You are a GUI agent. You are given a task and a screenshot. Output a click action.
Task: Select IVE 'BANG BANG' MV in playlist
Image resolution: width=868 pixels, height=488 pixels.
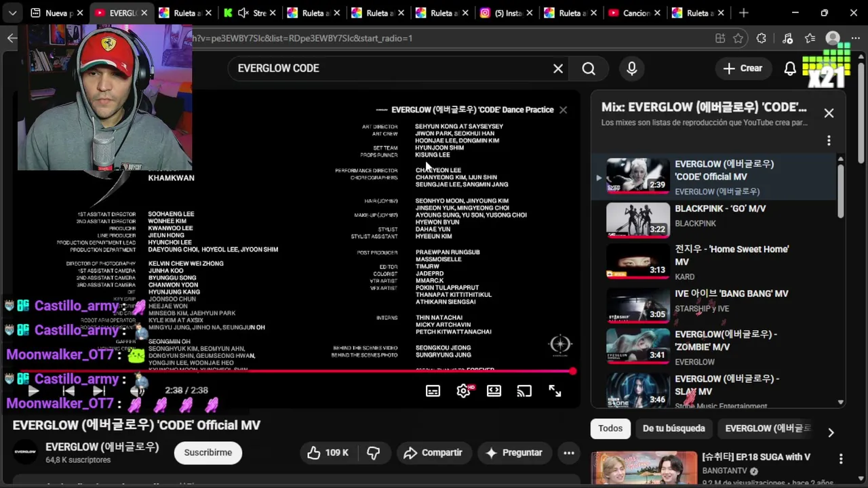(714, 305)
